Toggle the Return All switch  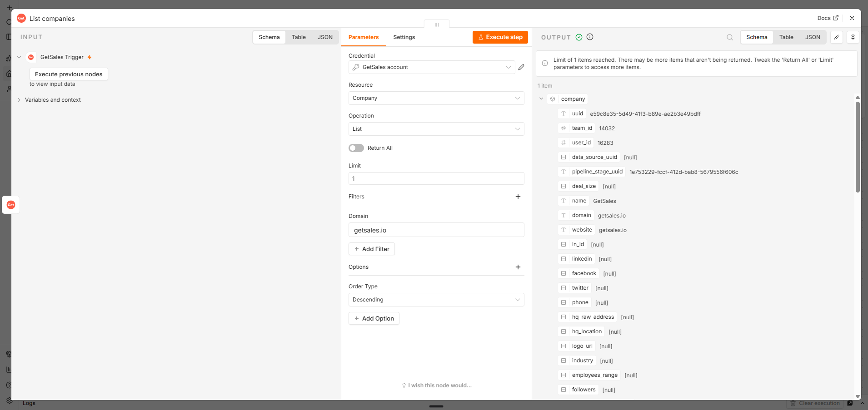tap(356, 148)
